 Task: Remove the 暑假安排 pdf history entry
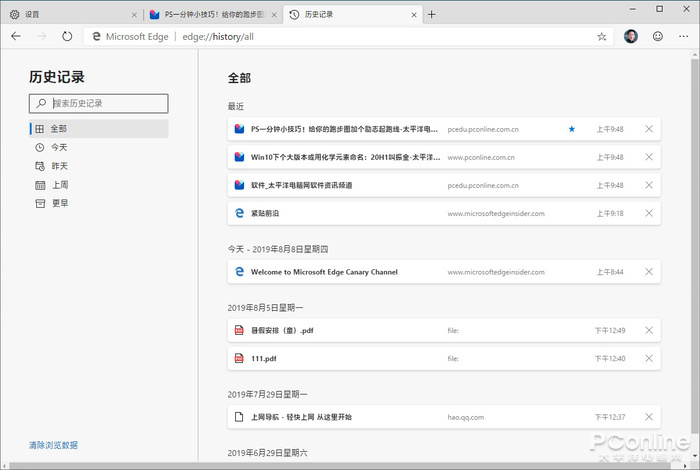[x=649, y=330]
